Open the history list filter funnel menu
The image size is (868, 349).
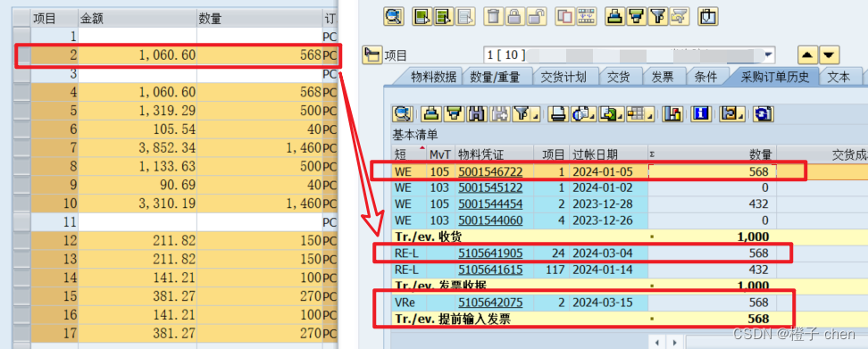525,114
